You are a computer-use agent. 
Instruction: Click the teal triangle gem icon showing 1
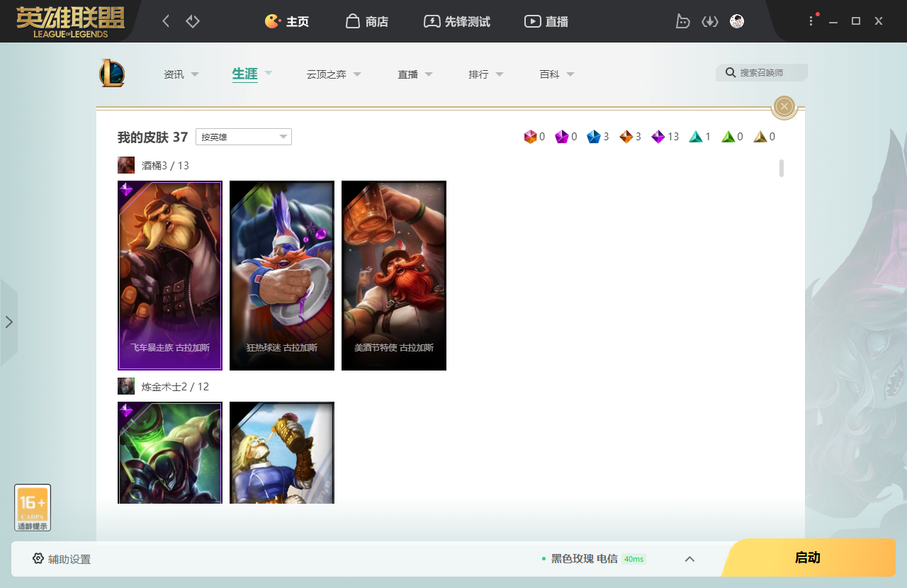696,137
